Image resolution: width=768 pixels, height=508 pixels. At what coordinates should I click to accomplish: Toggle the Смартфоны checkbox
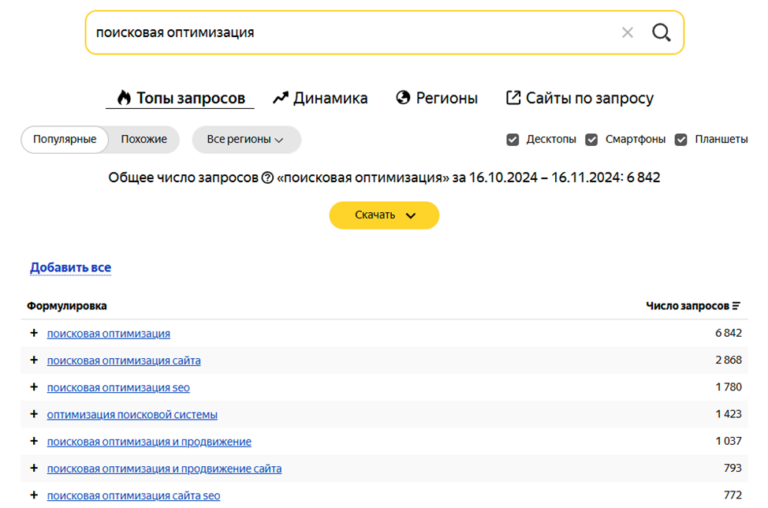591,140
